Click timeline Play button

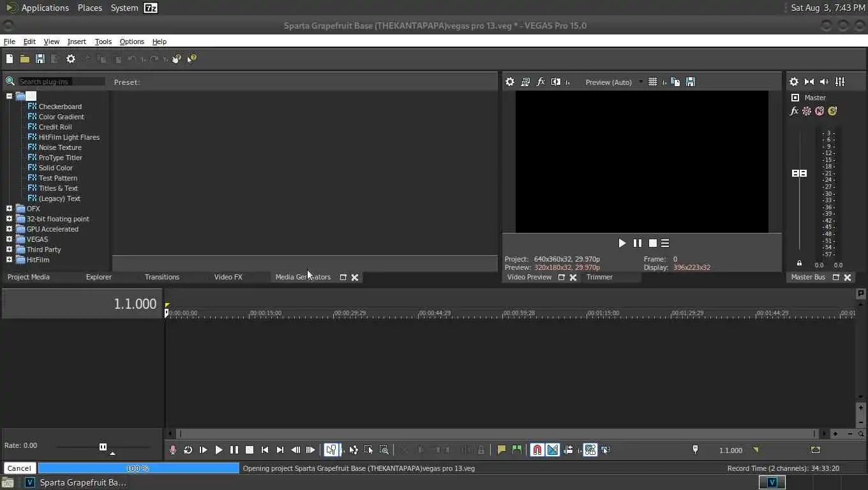pyautogui.click(x=219, y=450)
